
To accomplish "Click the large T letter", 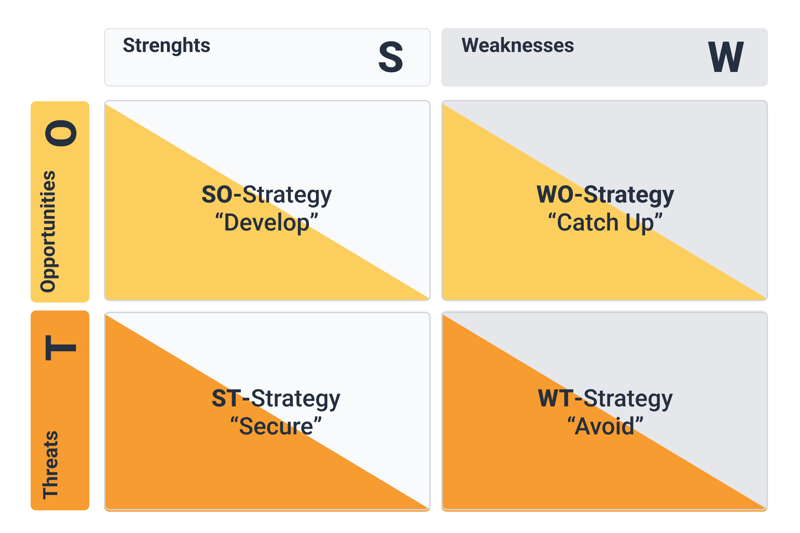I will point(61,348).
